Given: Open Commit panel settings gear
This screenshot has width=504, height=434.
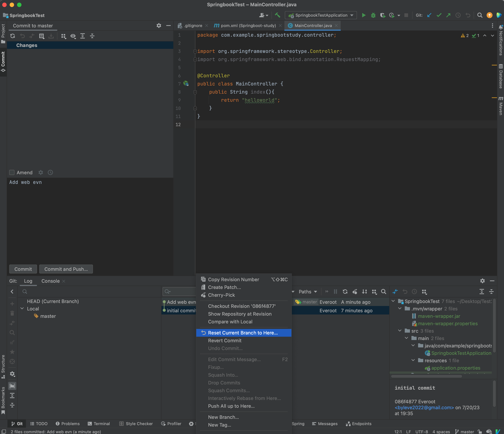Looking at the screenshot, I should 159,26.
